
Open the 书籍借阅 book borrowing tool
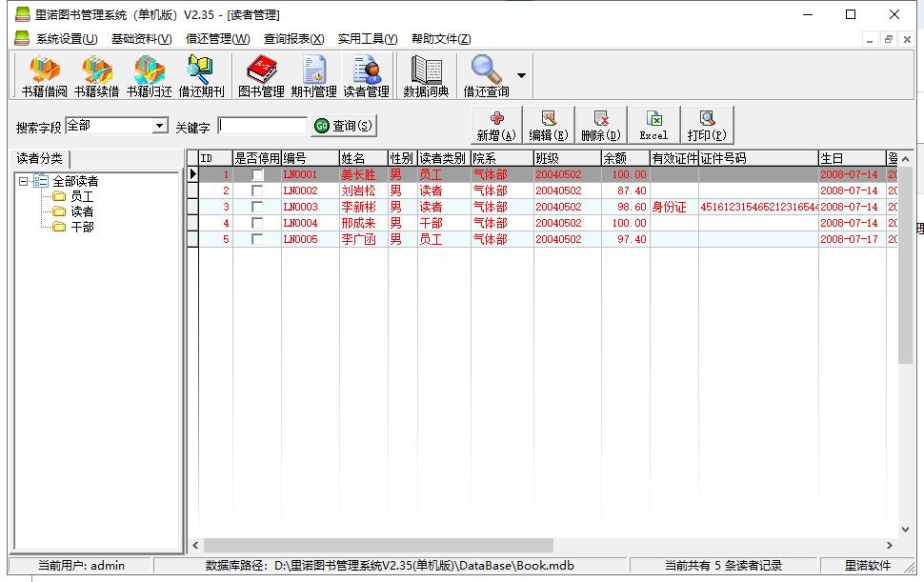tap(44, 76)
